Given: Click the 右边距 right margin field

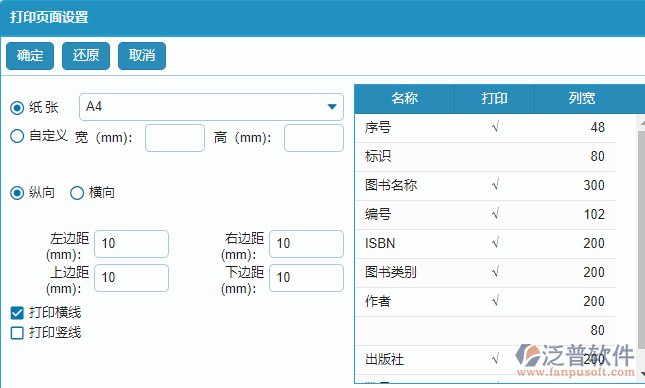Looking at the screenshot, I should [x=306, y=244].
